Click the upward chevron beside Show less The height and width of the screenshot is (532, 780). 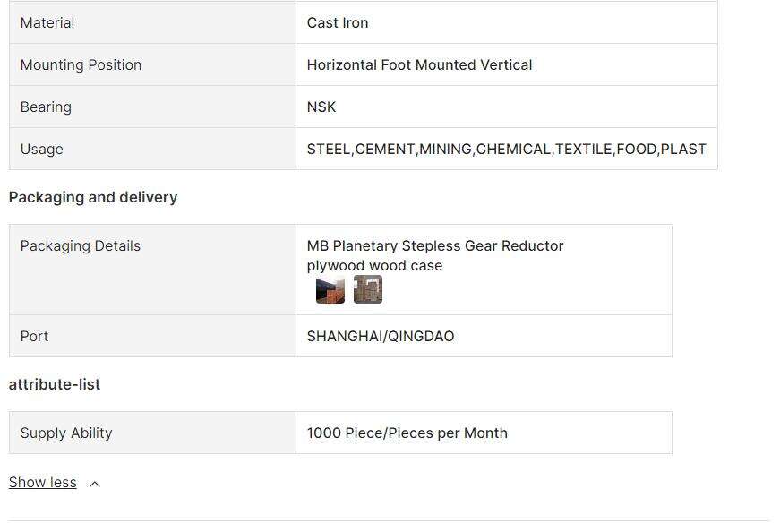pos(95,484)
